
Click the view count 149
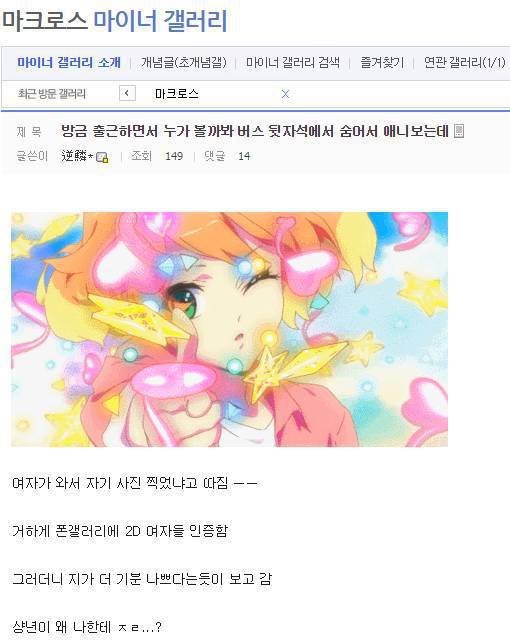click(x=174, y=156)
